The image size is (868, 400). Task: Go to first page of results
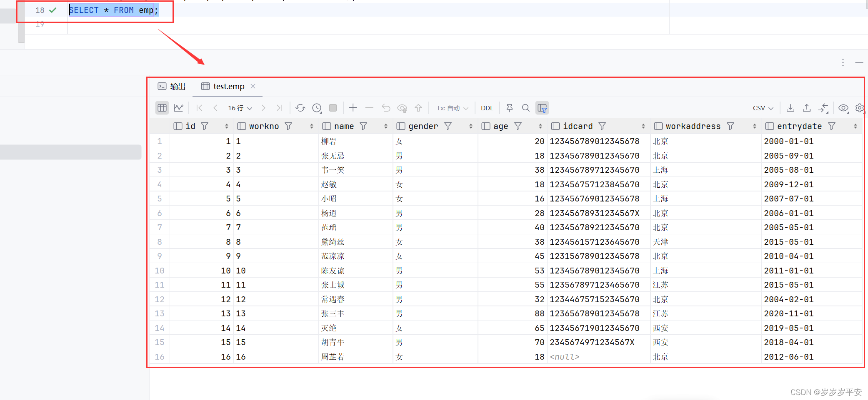(x=200, y=108)
